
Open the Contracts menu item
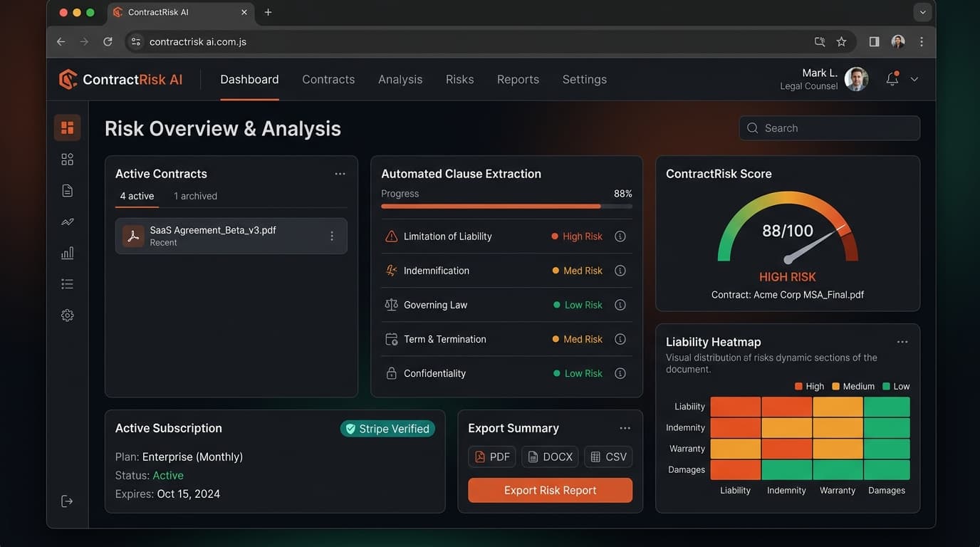tap(328, 79)
